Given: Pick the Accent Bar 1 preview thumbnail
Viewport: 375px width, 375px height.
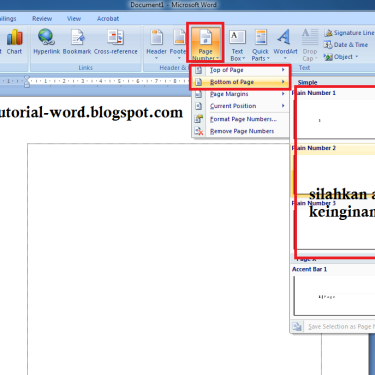Looking at the screenshot, I should coord(334,296).
